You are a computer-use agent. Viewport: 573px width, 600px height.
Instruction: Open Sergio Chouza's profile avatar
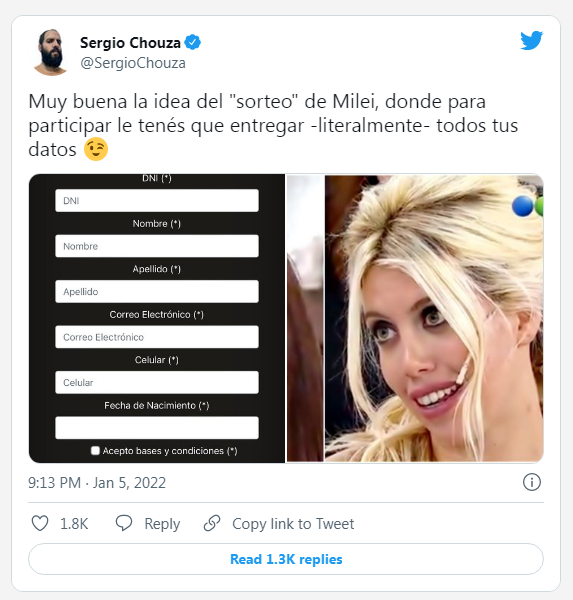click(51, 52)
